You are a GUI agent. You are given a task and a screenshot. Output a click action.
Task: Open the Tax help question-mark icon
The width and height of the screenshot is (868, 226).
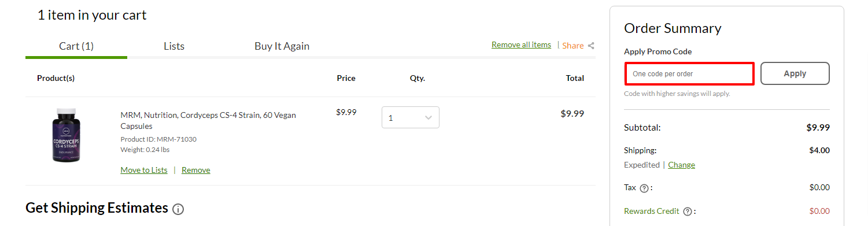644,188
